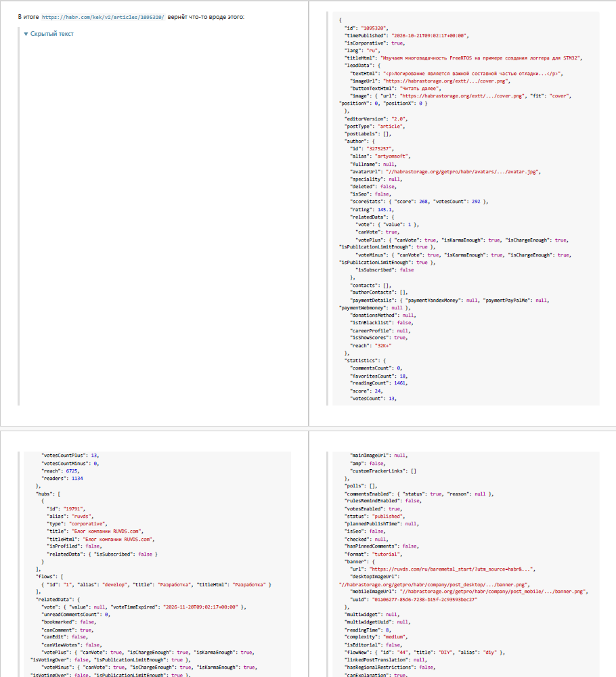Image resolution: width=616 pixels, height=677 pixels.
Task: Select the "rating": 145.1 value line
Action: click(x=372, y=210)
